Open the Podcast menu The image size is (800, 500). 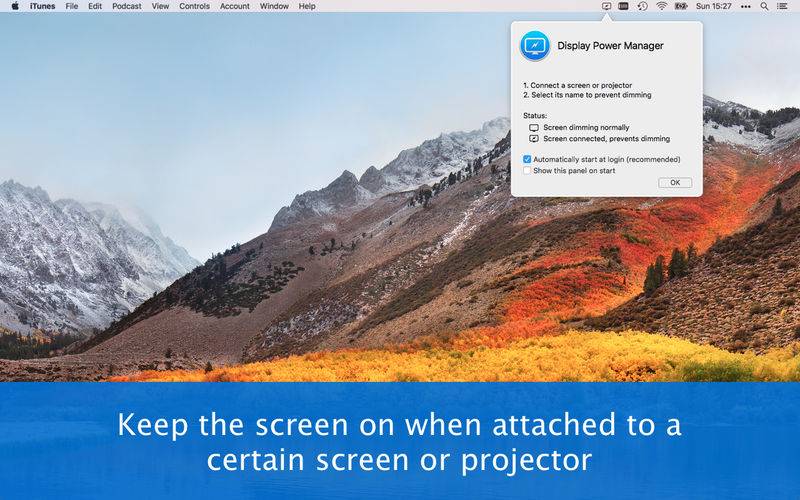tap(127, 6)
